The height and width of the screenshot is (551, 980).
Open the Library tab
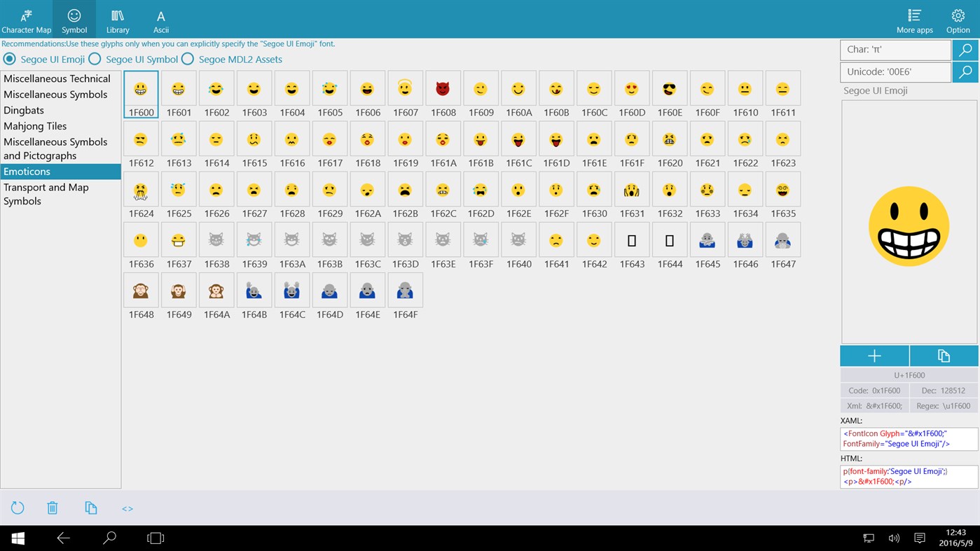pyautogui.click(x=118, y=20)
